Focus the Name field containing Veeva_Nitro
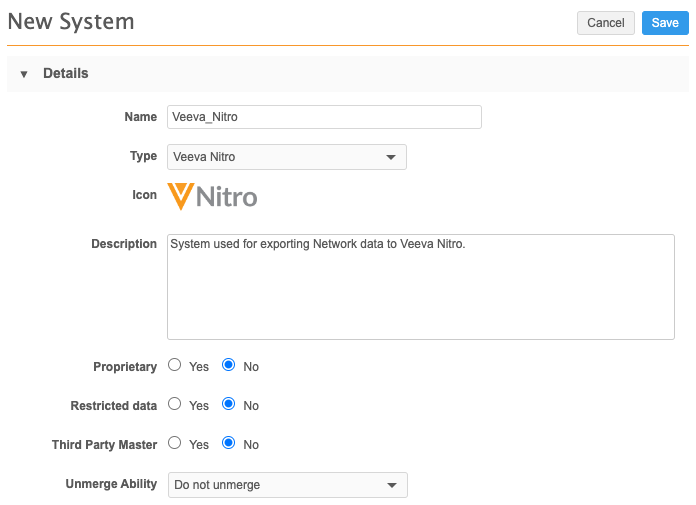This screenshot has height=505, width=696. tap(324, 117)
